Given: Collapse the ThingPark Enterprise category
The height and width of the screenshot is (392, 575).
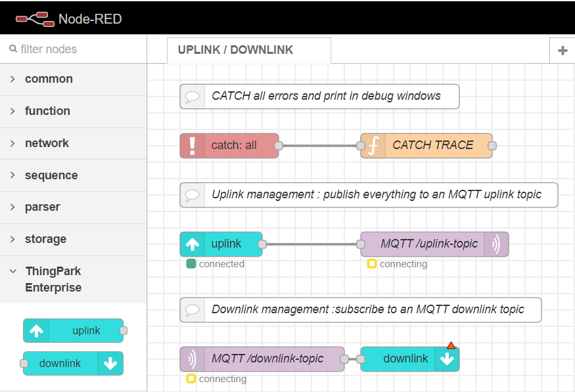Looking at the screenshot, I should 53,279.
